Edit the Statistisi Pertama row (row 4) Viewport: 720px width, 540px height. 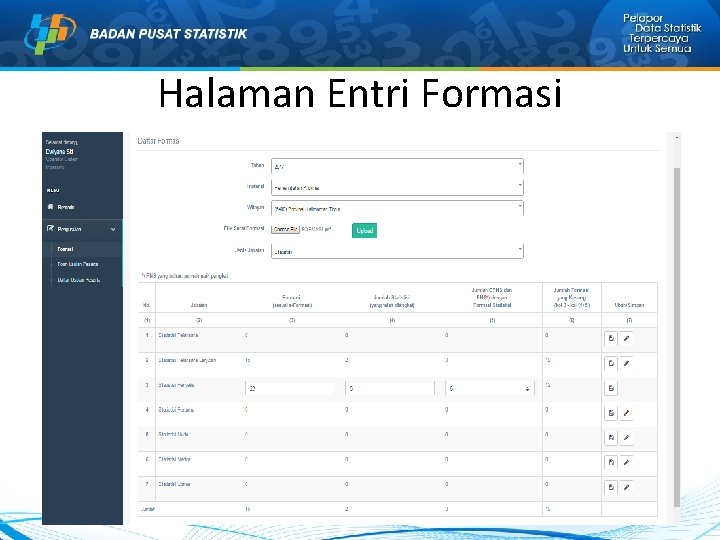click(626, 413)
